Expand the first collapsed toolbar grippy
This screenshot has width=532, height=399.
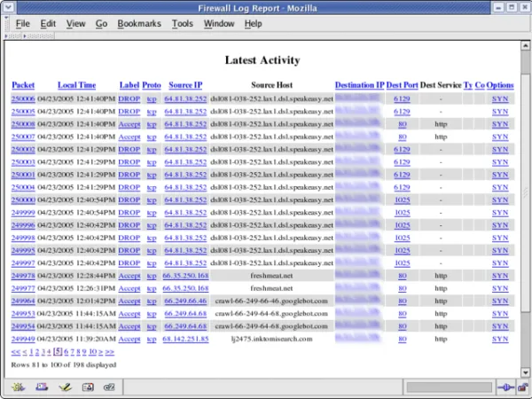tap(14, 35)
